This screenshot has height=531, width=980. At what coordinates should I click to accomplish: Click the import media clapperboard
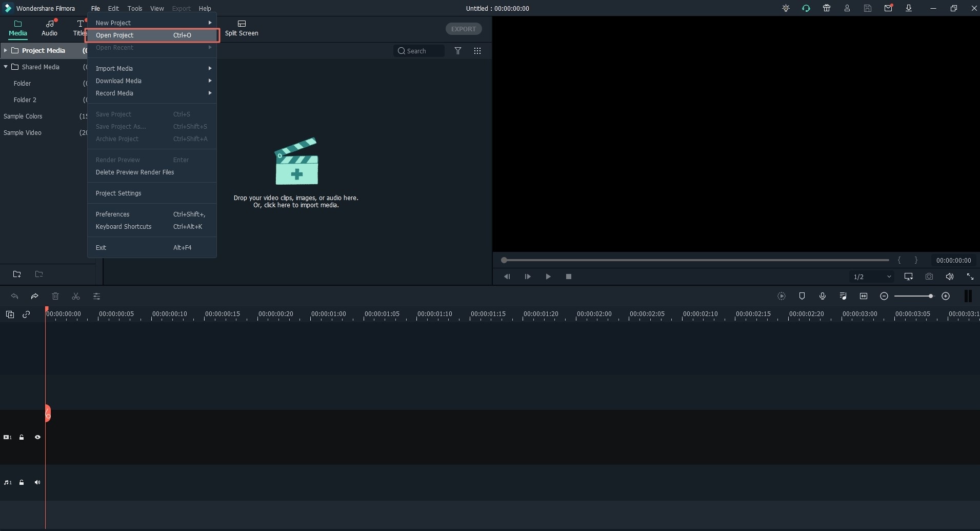[296, 161]
